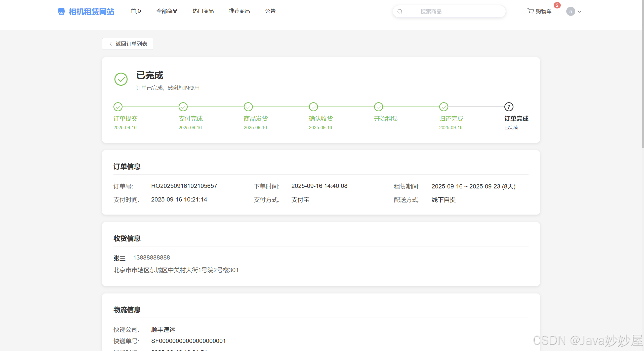Focus the 搜索商品 search input
Image resolution: width=644 pixels, height=351 pixels.
(449, 12)
